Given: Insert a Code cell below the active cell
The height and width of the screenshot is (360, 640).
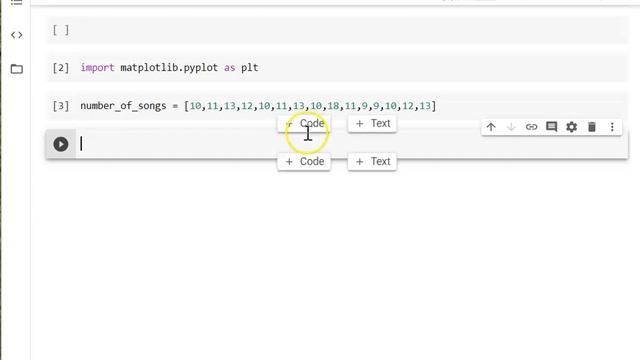Looking at the screenshot, I should 304,162.
